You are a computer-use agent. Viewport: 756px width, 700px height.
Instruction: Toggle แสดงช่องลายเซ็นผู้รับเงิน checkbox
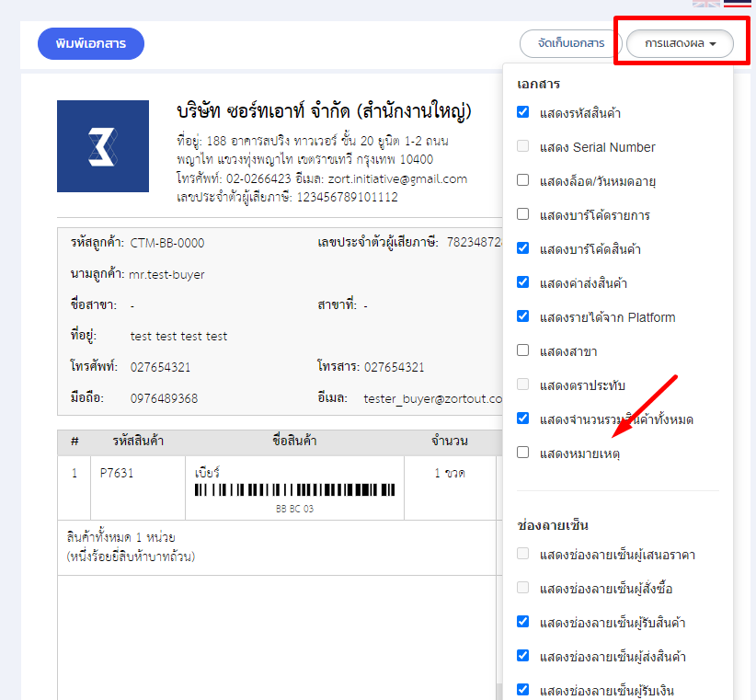tap(523, 690)
